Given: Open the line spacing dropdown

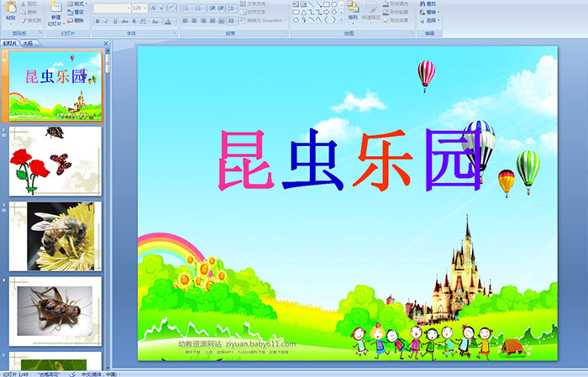Looking at the screenshot, I should pyautogui.click(x=233, y=8).
